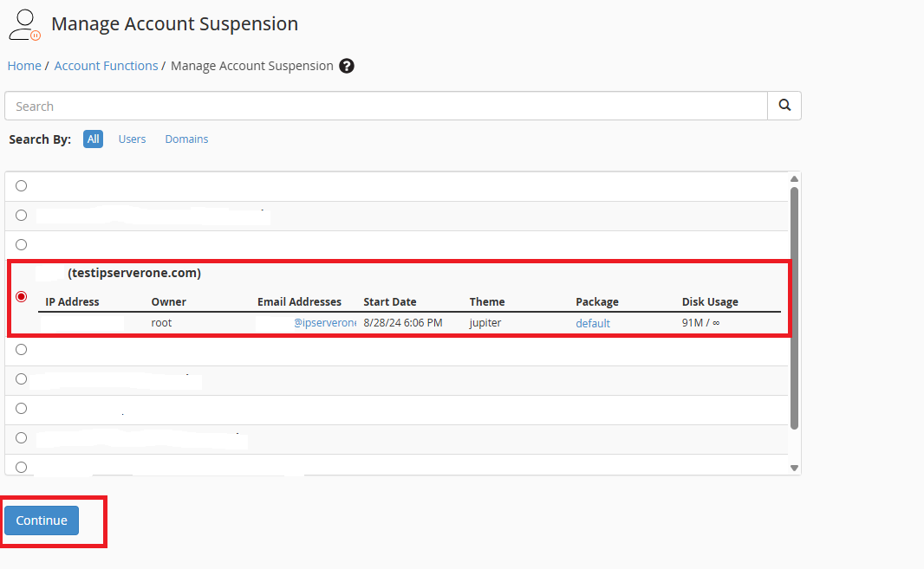Click the account list scroll down arrow
The width and height of the screenshot is (924, 569).
click(x=795, y=468)
